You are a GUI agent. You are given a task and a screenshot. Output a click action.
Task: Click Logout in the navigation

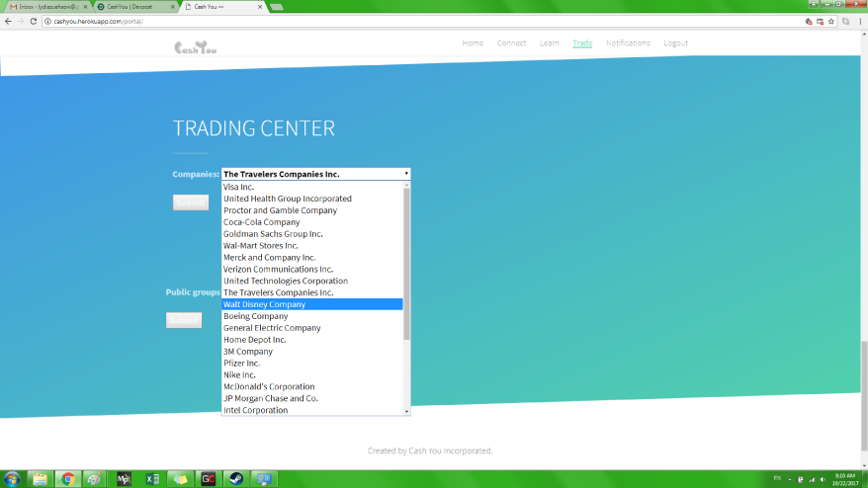click(x=676, y=43)
